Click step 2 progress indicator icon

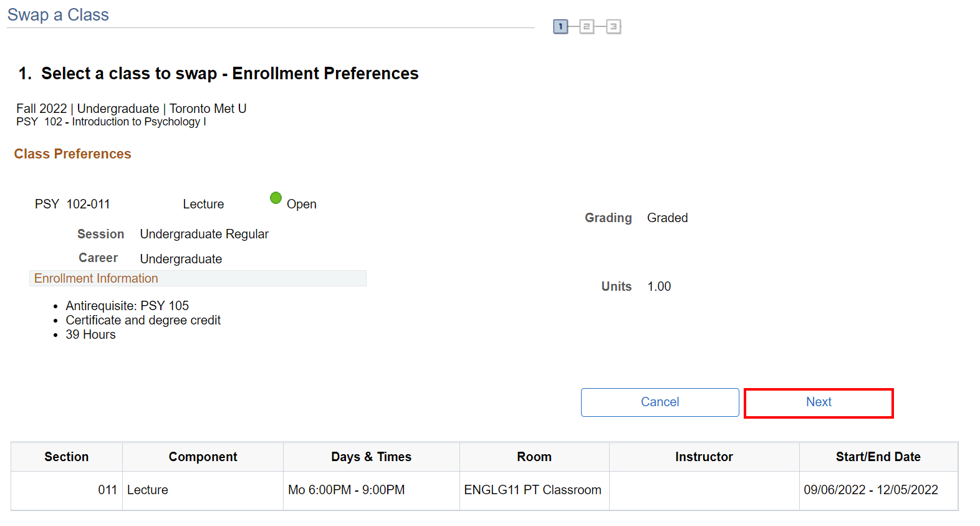click(587, 27)
